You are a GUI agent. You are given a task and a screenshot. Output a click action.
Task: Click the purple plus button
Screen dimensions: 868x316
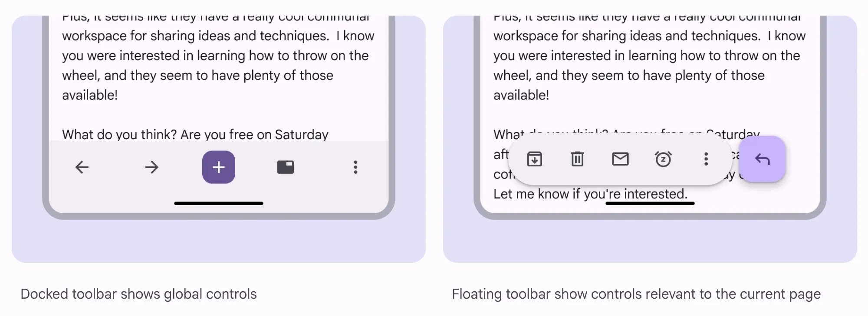coord(219,167)
